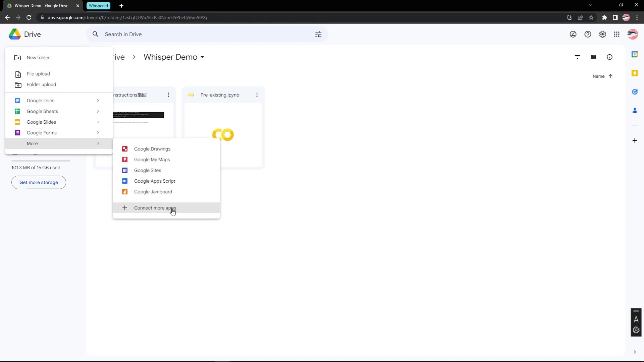The image size is (644, 362).
Task: Select Google Drawings
Action: pyautogui.click(x=166, y=149)
